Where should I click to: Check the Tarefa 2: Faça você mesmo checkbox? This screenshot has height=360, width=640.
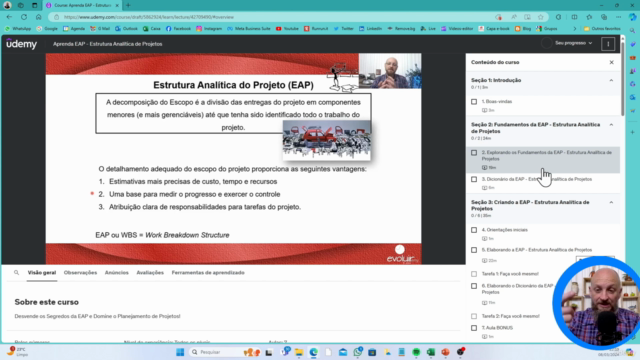pos(474,316)
